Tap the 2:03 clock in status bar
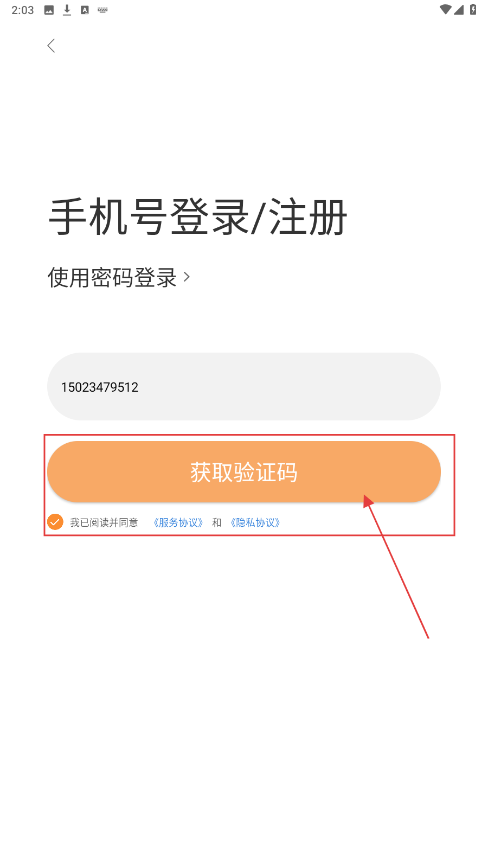 pyautogui.click(x=23, y=10)
